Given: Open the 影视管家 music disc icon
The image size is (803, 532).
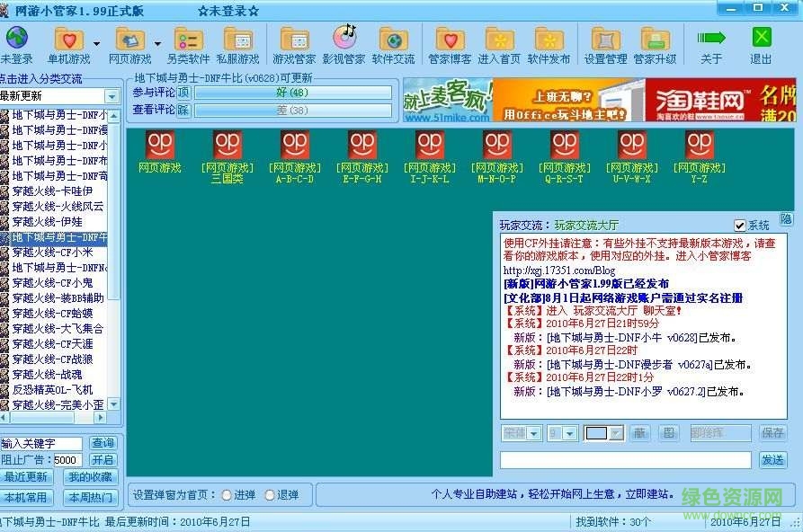Looking at the screenshot, I should pos(344,38).
